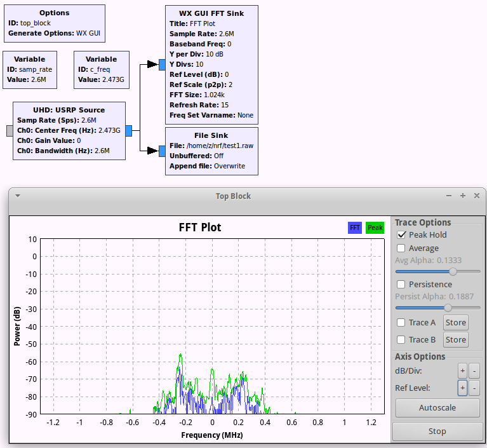Click the File Sink input port

[162, 151]
